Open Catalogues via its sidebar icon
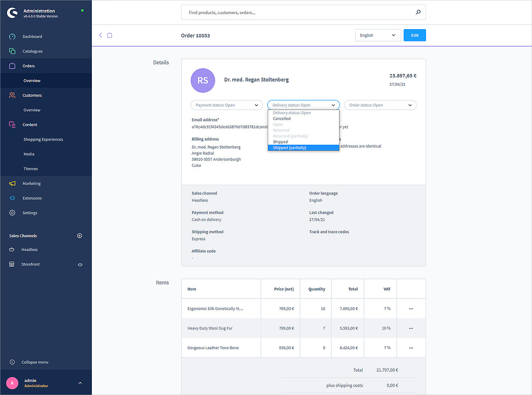532x395 pixels. click(12, 51)
